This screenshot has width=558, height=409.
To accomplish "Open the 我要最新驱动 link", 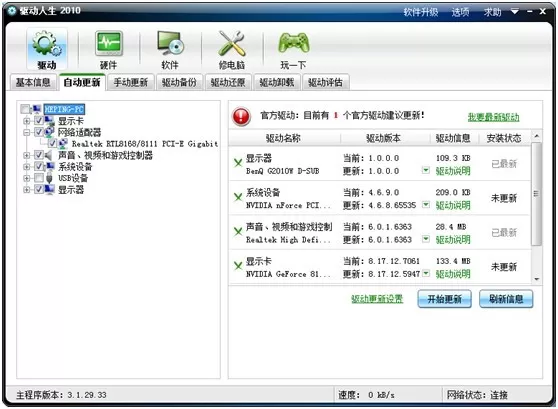I will [494, 117].
